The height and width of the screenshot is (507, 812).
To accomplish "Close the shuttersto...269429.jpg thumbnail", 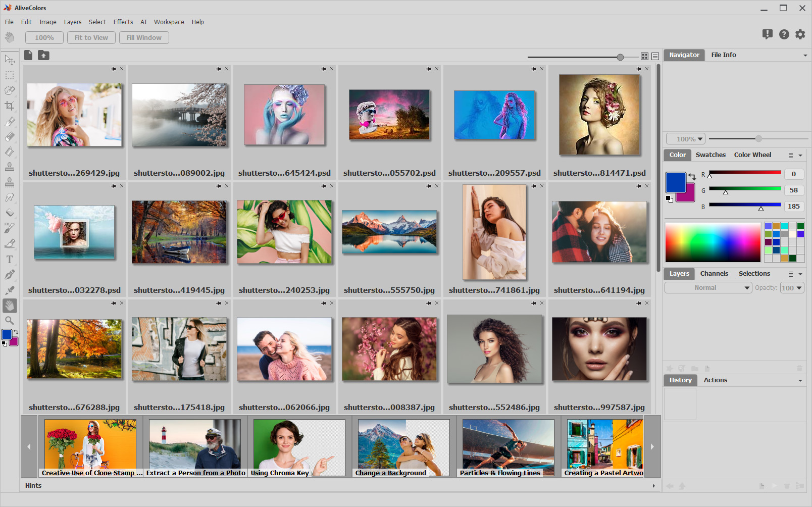I will click(x=122, y=69).
